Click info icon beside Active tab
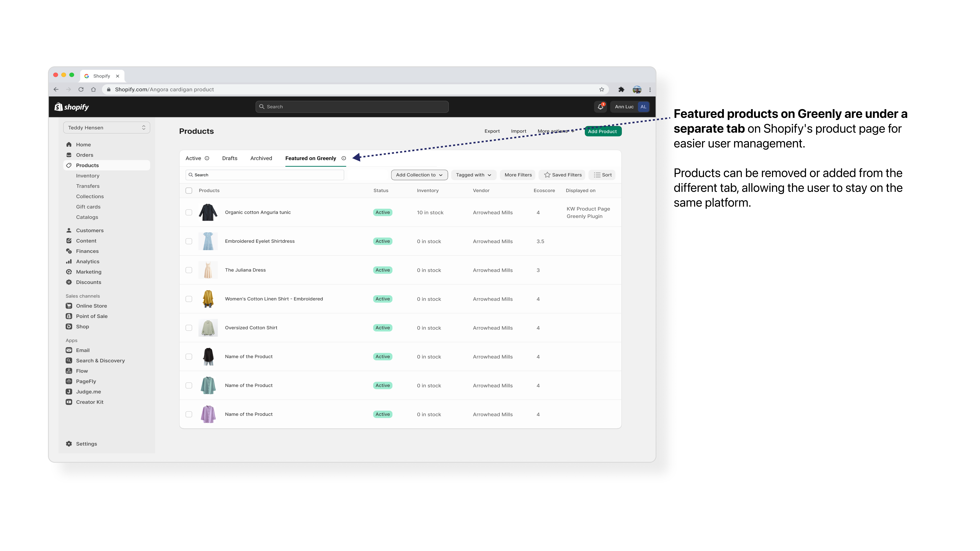Screen dimensions: 980x551 point(207,158)
